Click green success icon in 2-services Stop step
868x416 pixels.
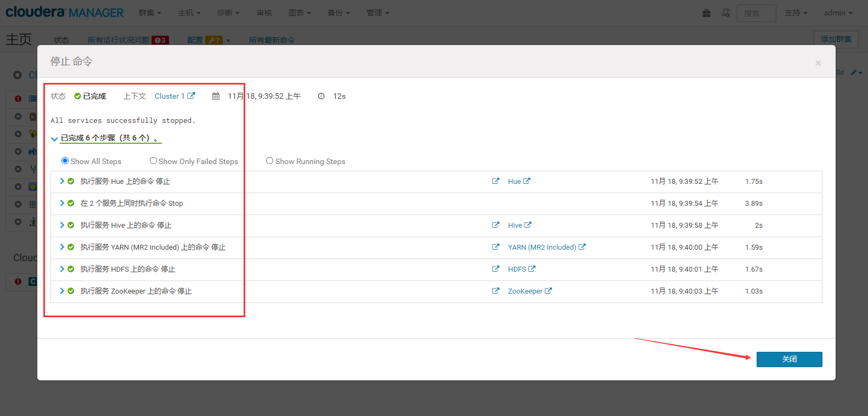[71, 203]
